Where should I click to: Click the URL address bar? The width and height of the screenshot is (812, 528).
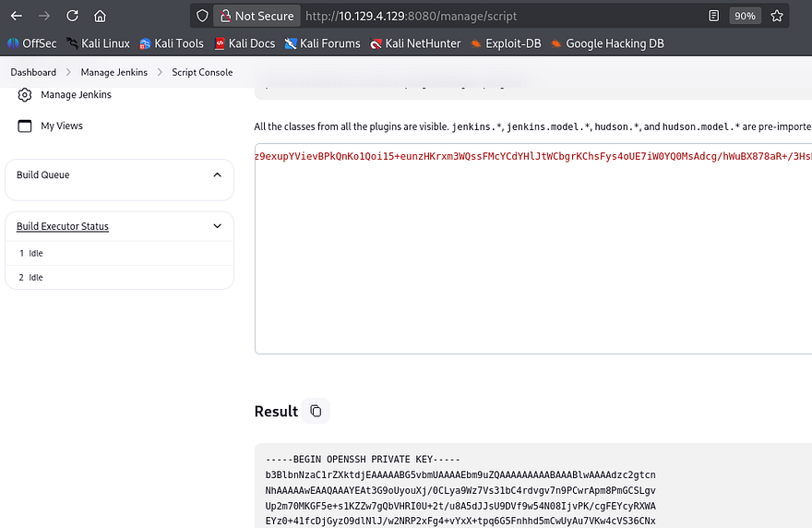[498, 16]
